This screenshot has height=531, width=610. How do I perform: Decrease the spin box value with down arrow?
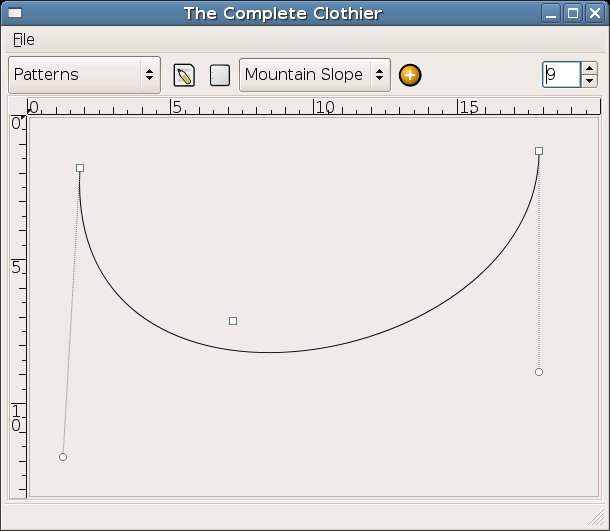tap(589, 81)
